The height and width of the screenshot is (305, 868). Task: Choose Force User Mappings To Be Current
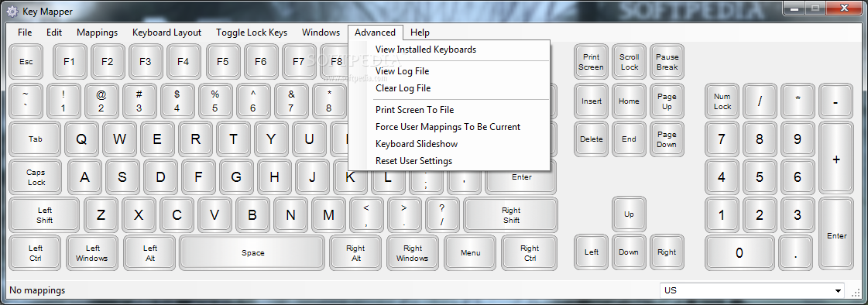point(449,127)
